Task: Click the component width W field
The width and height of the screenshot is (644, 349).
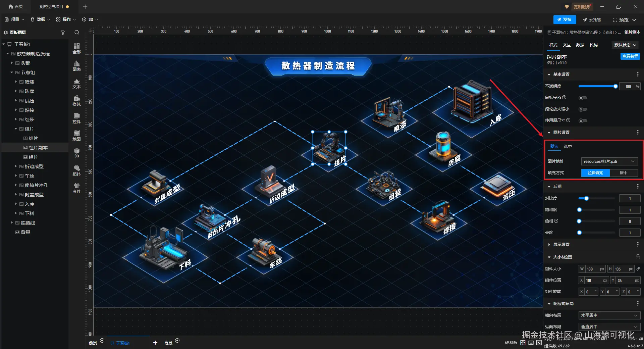Action: pyautogui.click(x=592, y=269)
